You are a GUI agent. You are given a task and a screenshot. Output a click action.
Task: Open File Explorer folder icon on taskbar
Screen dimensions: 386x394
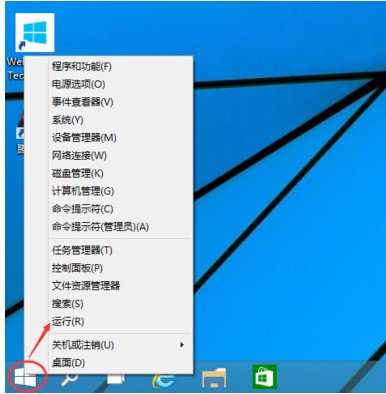(x=214, y=378)
